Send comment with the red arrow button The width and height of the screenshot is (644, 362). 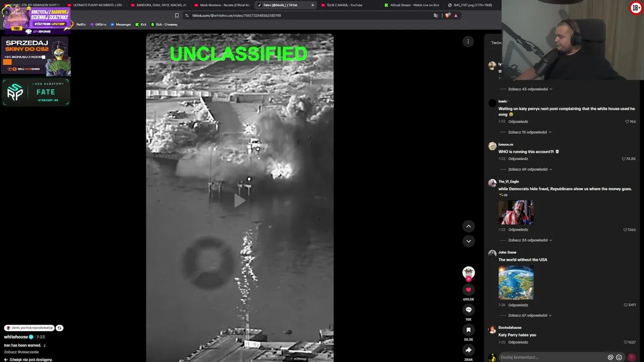click(x=631, y=357)
